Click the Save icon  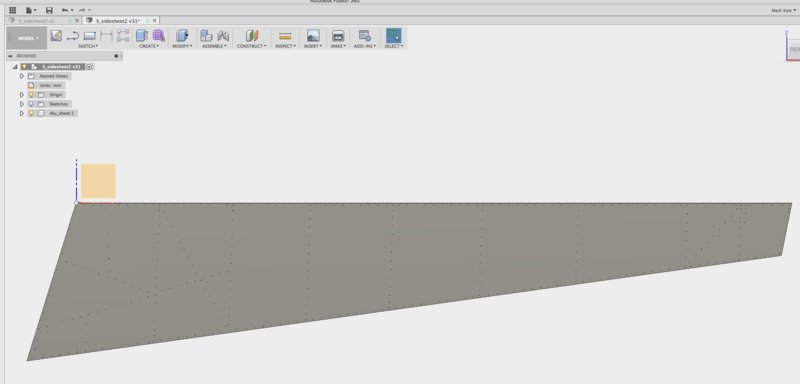click(49, 10)
